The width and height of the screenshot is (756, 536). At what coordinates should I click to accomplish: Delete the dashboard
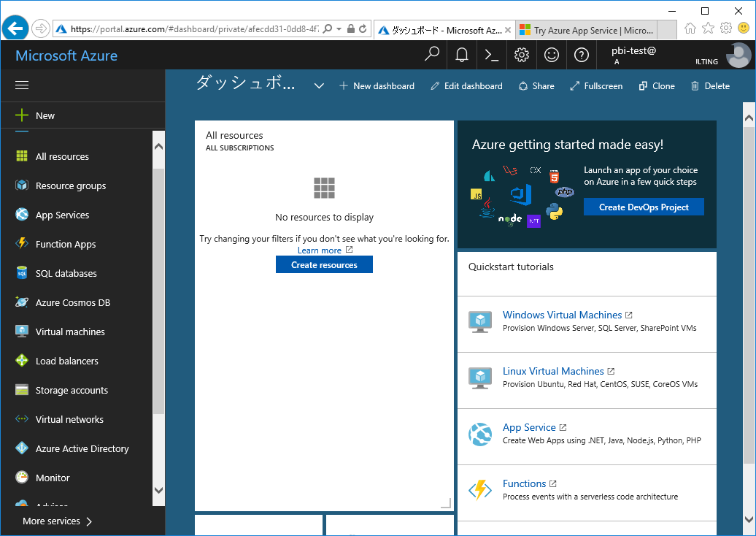click(x=710, y=86)
